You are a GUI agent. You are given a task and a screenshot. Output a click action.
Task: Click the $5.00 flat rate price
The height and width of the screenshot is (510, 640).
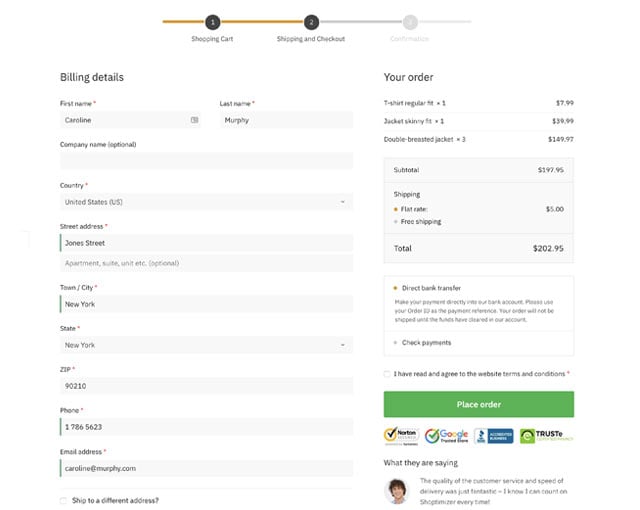click(x=555, y=209)
